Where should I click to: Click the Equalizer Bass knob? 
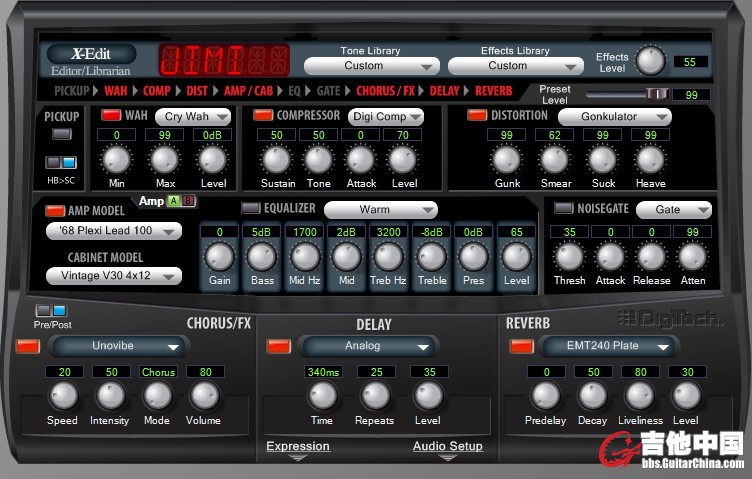(262, 257)
